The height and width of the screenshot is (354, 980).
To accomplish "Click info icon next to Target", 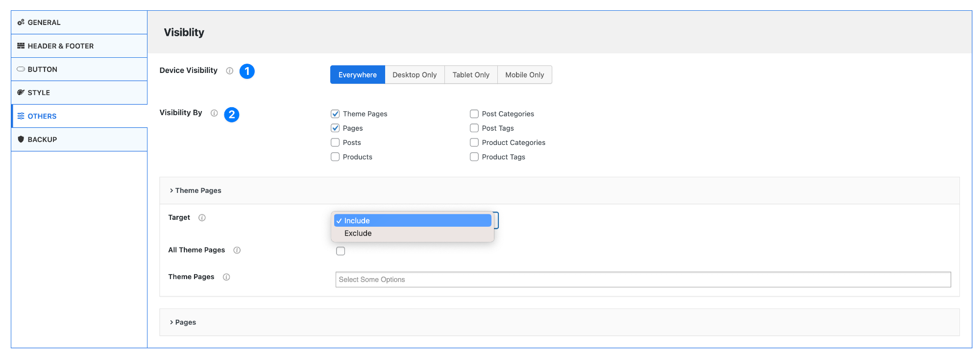I will pyautogui.click(x=202, y=218).
